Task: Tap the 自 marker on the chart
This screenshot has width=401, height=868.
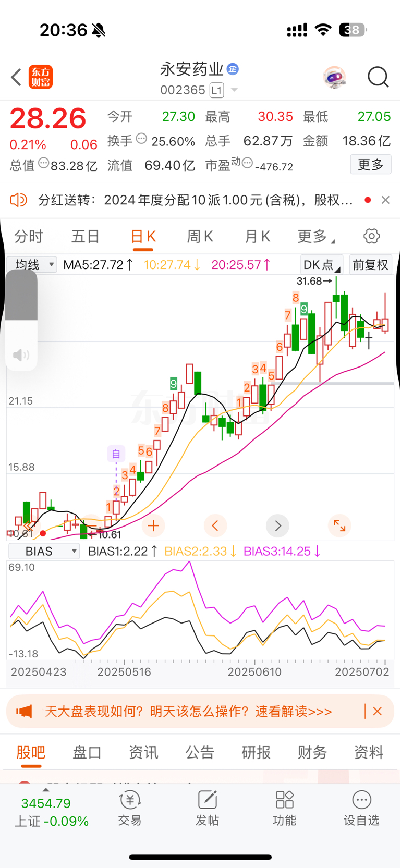Action: click(x=116, y=454)
